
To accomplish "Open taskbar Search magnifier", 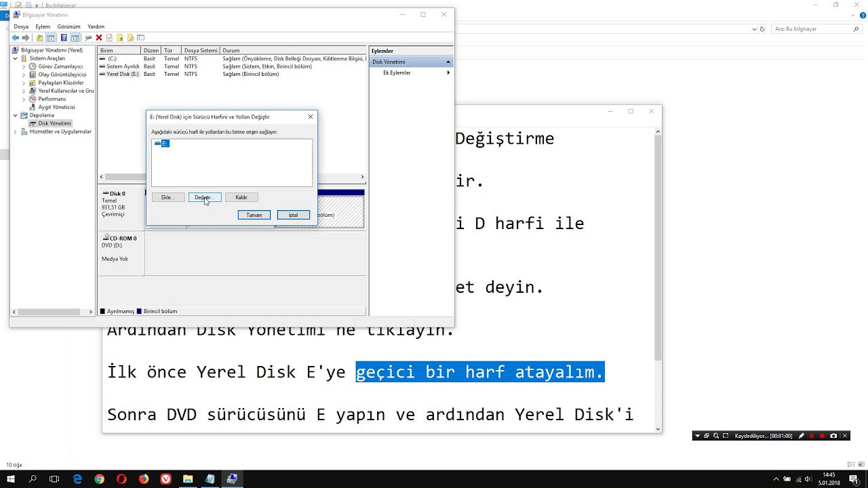I will click(33, 479).
